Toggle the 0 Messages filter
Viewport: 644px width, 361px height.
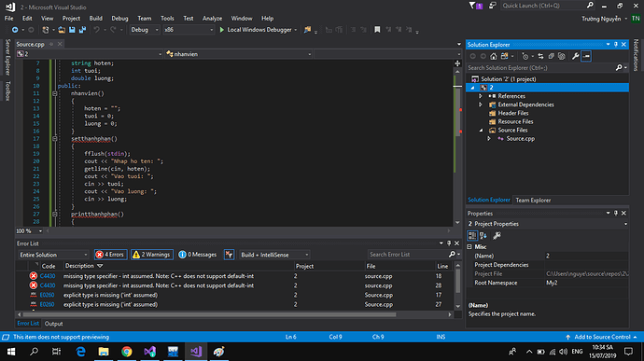coord(198,255)
